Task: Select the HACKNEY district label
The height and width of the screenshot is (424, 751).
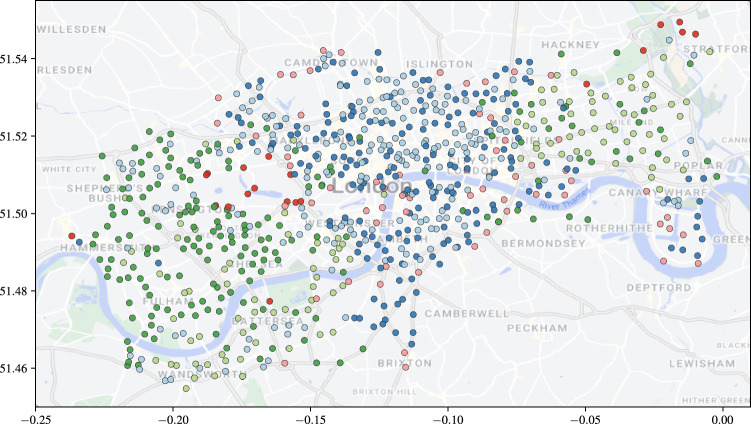Action: tap(570, 45)
